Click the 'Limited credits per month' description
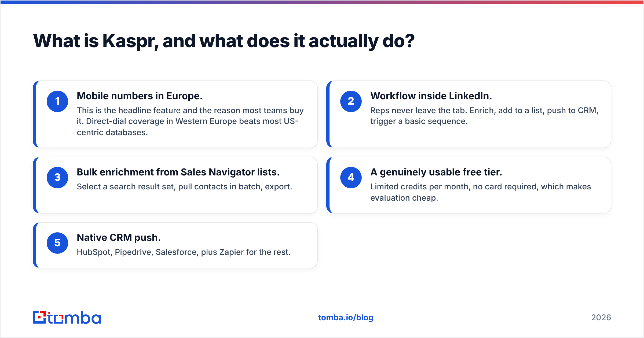The height and width of the screenshot is (338, 644). click(481, 192)
